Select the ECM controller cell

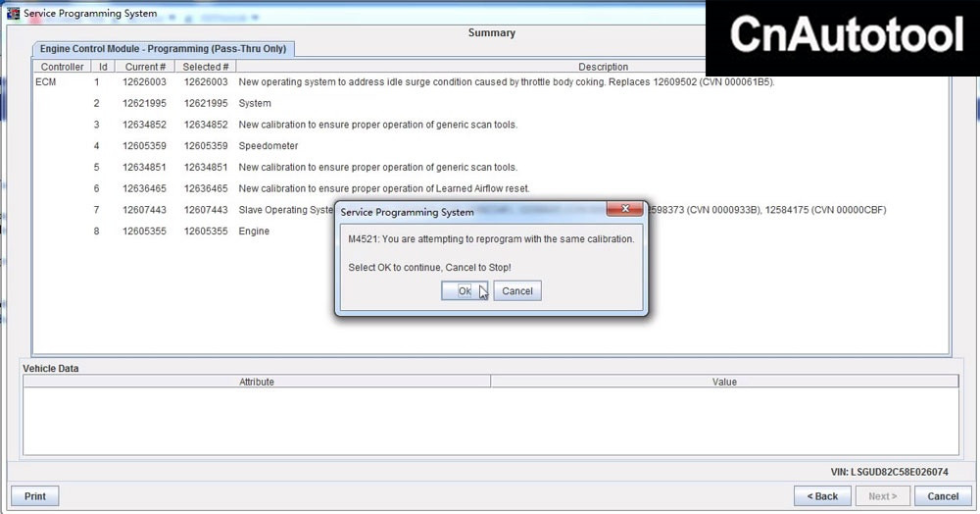click(x=46, y=82)
